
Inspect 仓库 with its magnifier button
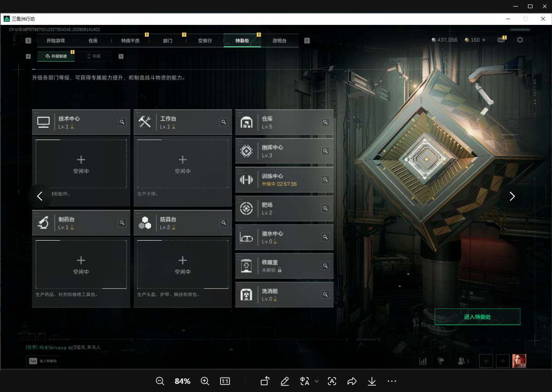pos(325,122)
